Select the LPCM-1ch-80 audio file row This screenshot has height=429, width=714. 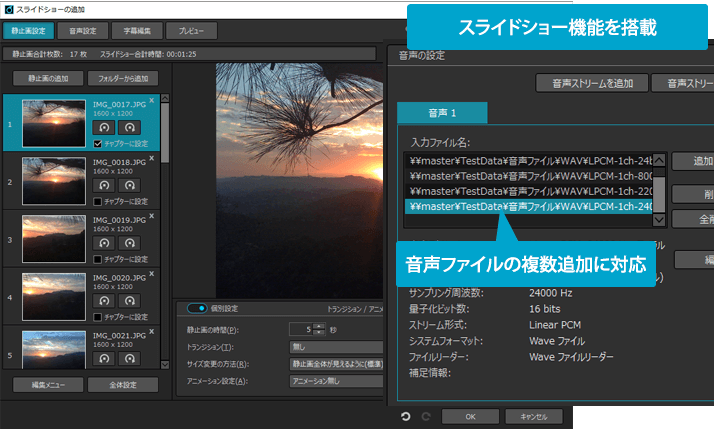coord(529,176)
